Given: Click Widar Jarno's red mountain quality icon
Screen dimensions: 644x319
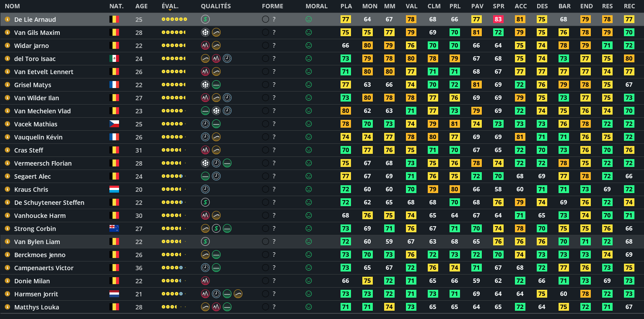Looking at the screenshot, I should click(205, 45).
